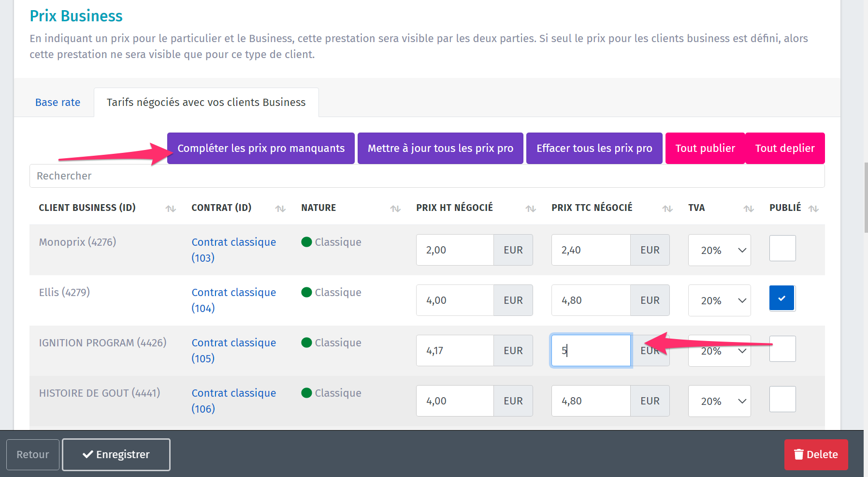Check the Publié box for Monoprix
This screenshot has height=477, width=868.
click(782, 248)
